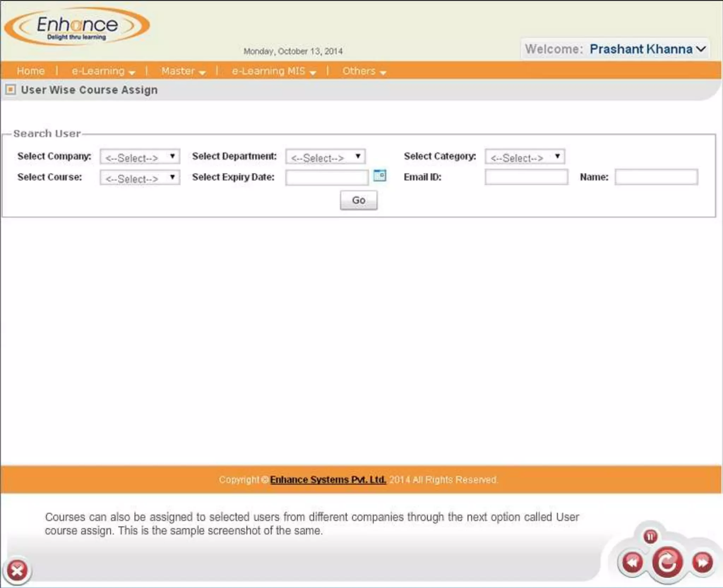The width and height of the screenshot is (723, 588).
Task: Open the Select Category dropdown
Action: pyautogui.click(x=525, y=157)
